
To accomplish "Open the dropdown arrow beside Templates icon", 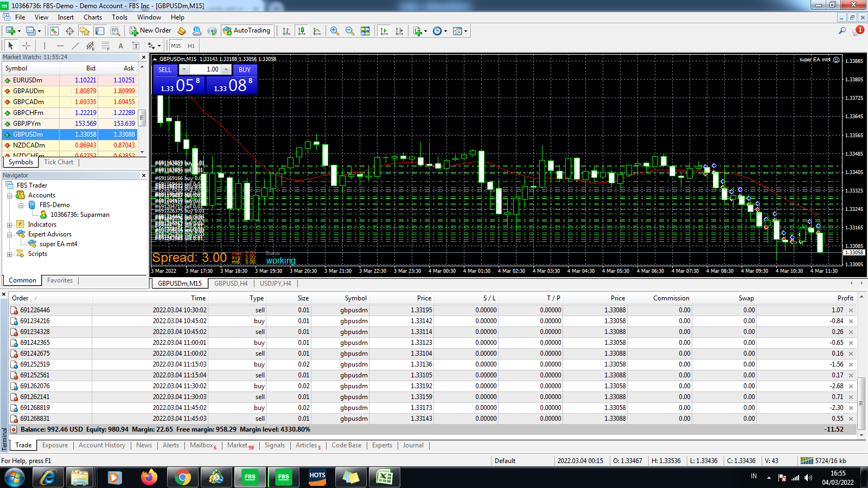I will [466, 31].
